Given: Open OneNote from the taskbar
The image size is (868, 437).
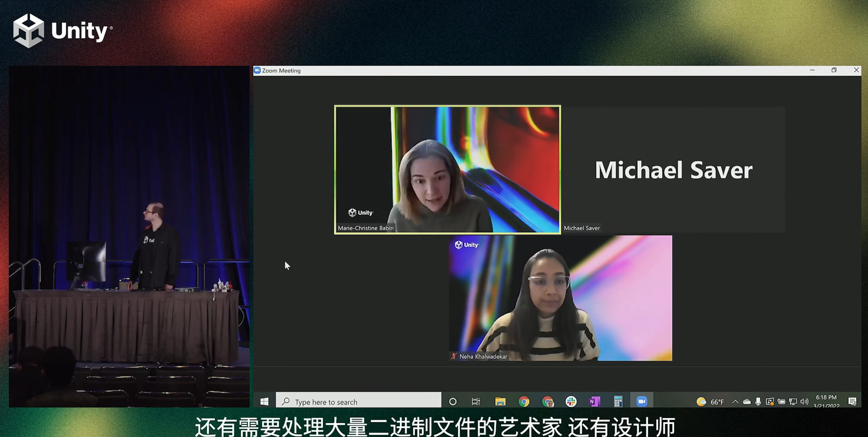Looking at the screenshot, I should [594, 401].
